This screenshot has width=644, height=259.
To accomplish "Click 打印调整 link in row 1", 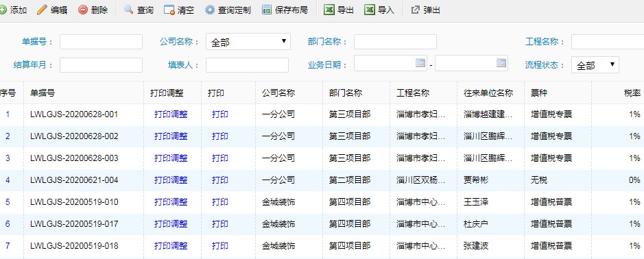I will click(171, 114).
